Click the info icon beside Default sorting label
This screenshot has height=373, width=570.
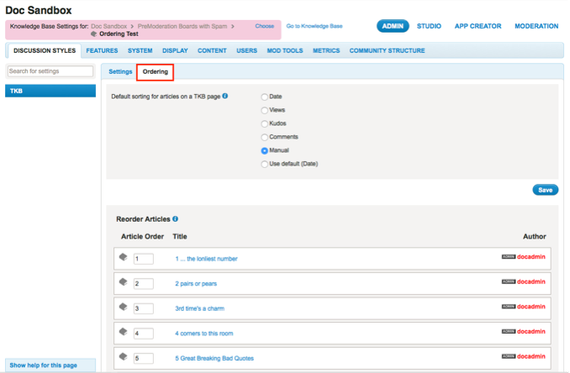(x=225, y=96)
